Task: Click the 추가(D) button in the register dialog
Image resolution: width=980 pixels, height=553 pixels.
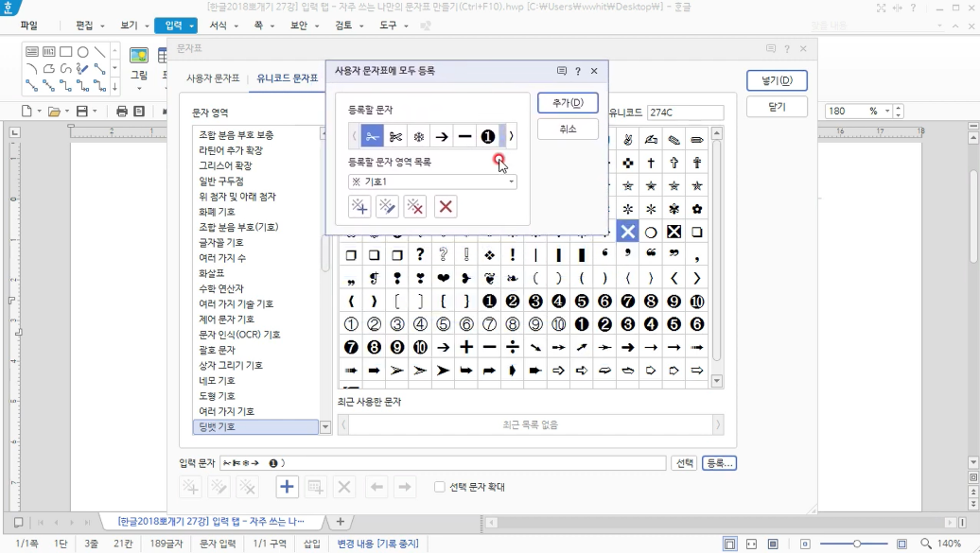Action: [568, 102]
